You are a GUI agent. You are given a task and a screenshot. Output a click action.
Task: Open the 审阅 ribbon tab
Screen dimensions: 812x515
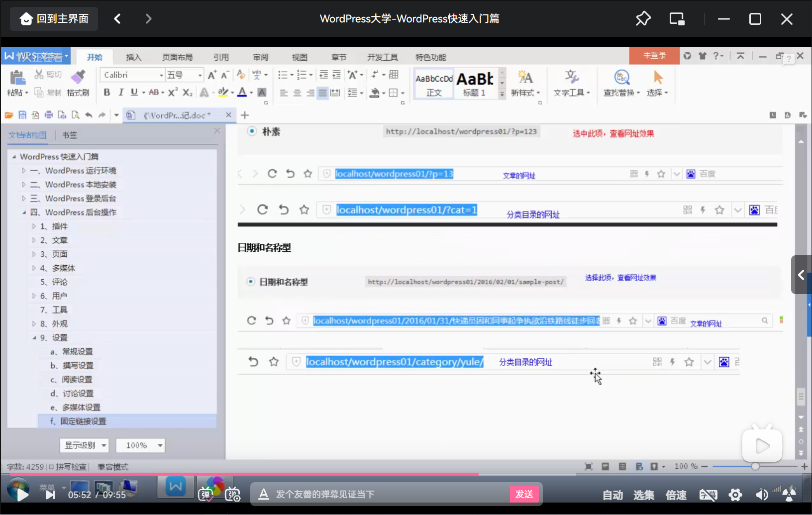[x=260, y=57]
